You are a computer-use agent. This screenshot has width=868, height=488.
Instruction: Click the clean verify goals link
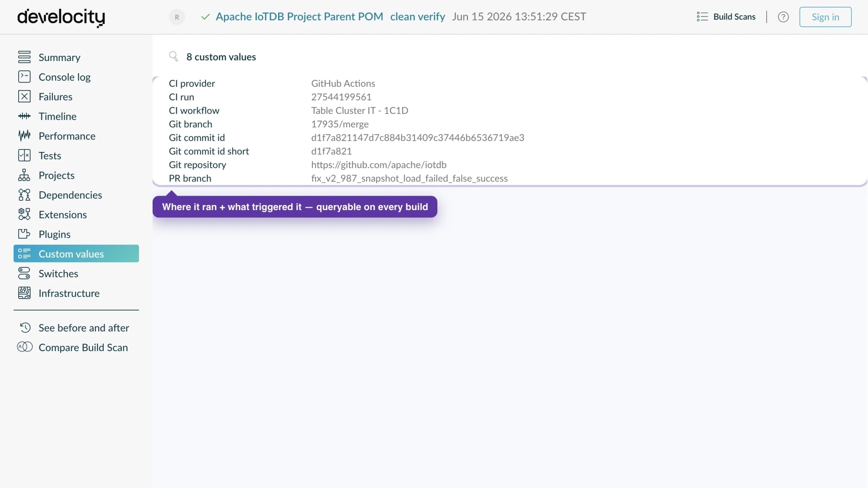417,17
